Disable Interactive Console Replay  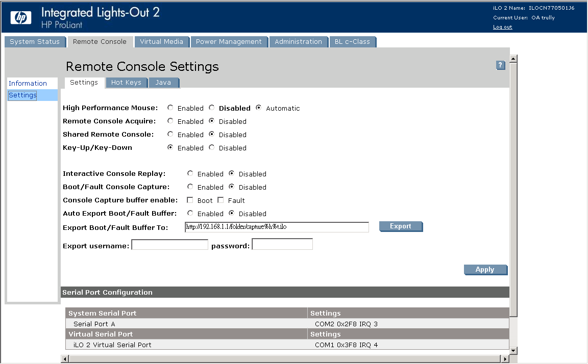click(232, 173)
